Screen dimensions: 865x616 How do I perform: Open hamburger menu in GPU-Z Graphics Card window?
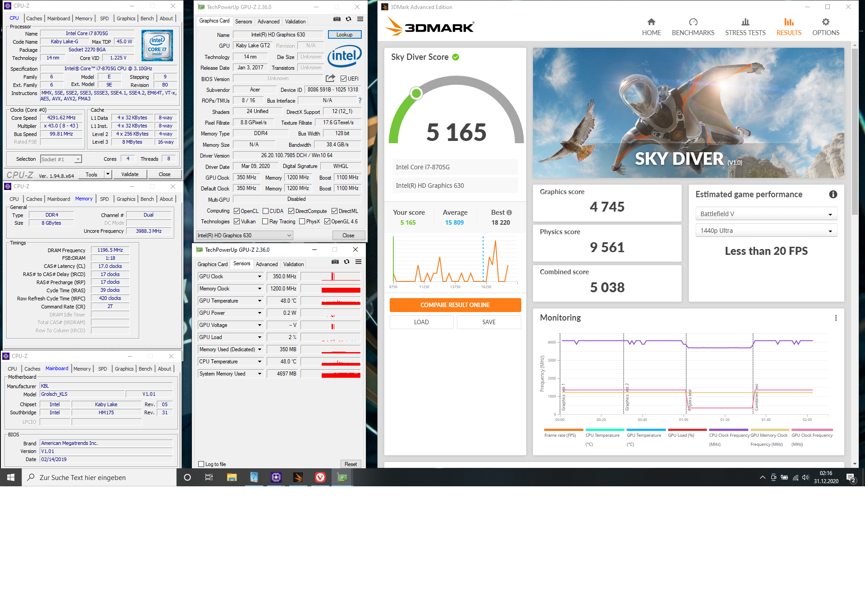coord(360,19)
